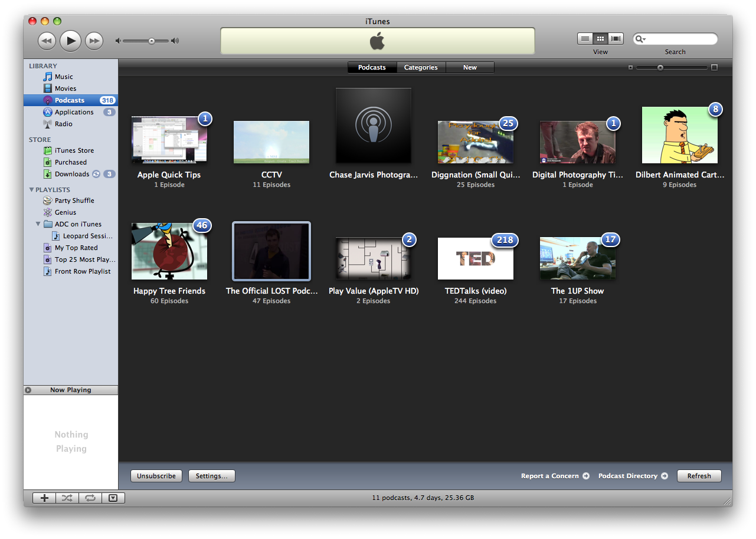756x539 pixels.
Task: Open the Purchased list
Action: 71,162
